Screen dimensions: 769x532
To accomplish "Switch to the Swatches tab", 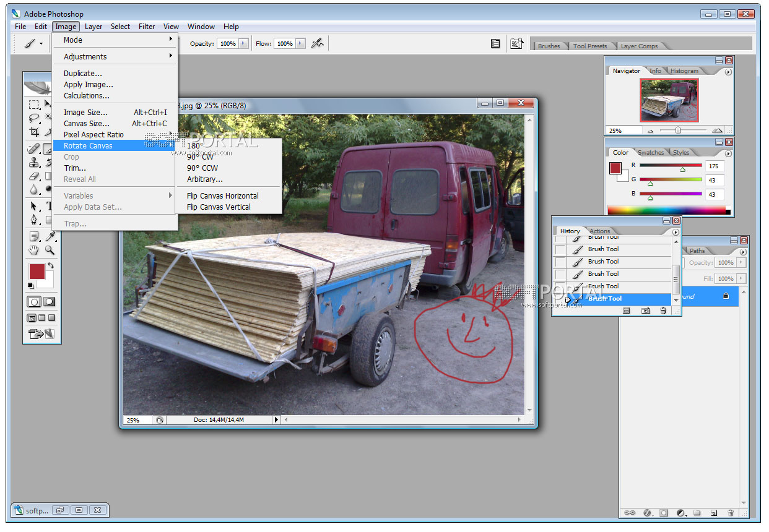I will 651,153.
